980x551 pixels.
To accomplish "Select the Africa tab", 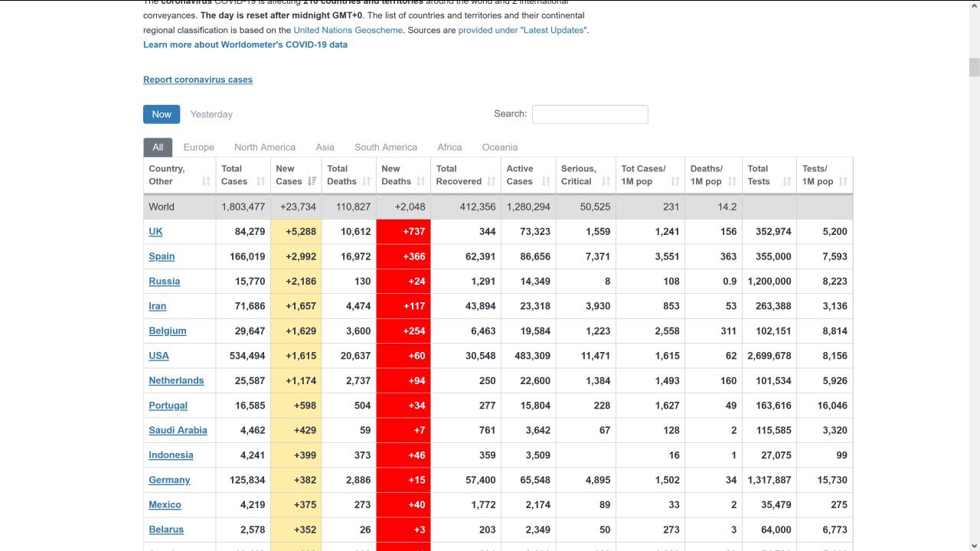I will (x=450, y=147).
